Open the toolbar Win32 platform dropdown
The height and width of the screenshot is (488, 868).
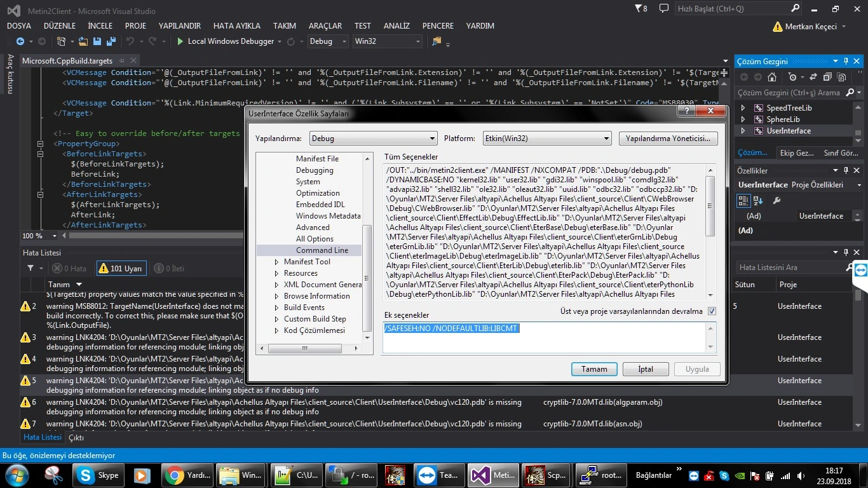click(x=388, y=41)
